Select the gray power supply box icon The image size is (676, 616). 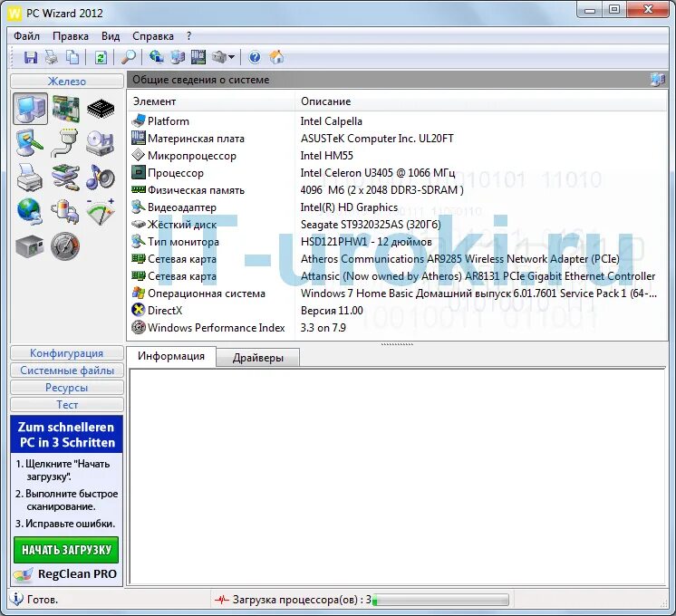coord(30,246)
